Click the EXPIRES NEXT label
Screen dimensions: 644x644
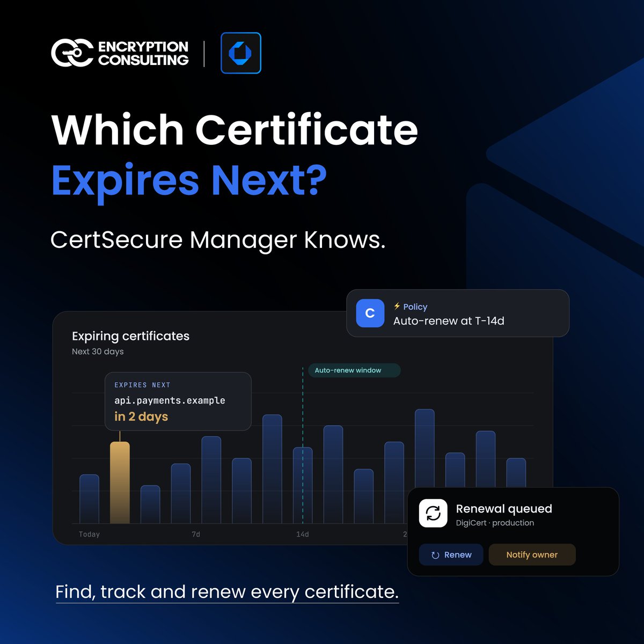142,385
